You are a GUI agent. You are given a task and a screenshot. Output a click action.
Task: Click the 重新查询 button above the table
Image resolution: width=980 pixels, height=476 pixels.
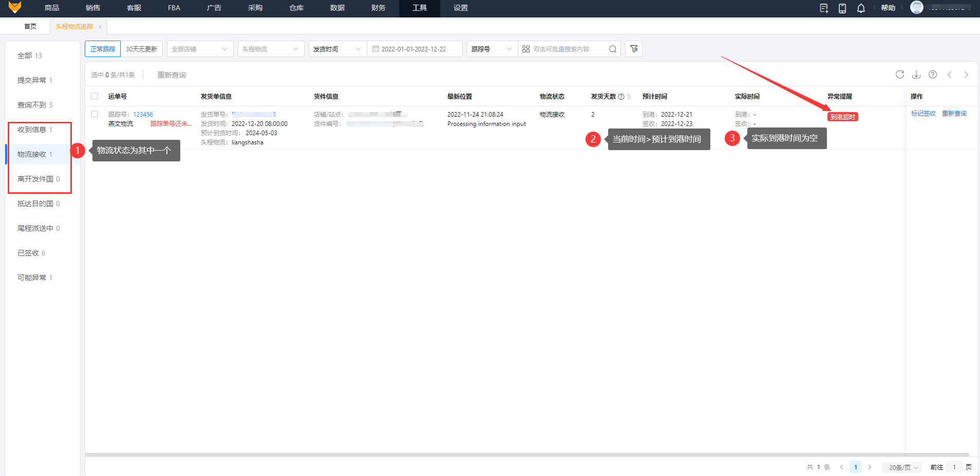tap(172, 75)
